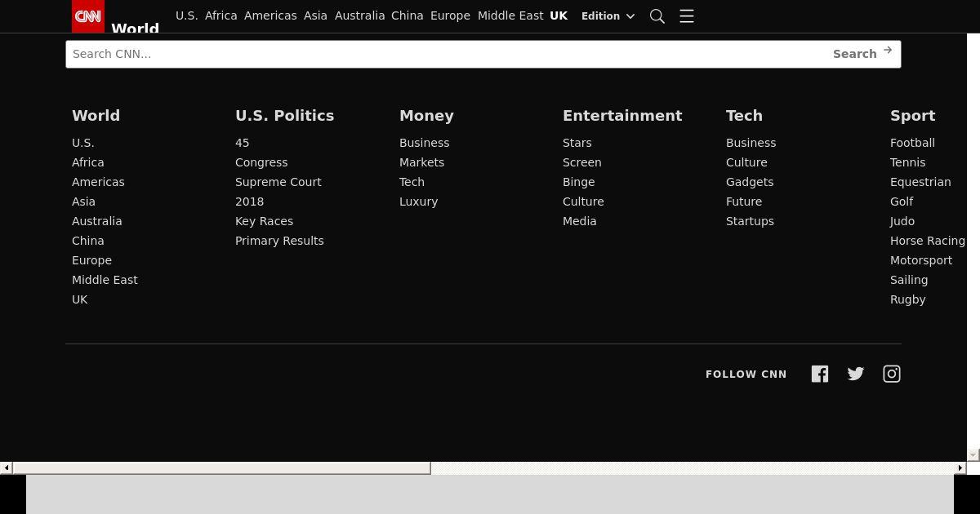Select Middle East in the top navigation bar
980x514 pixels.
(510, 16)
